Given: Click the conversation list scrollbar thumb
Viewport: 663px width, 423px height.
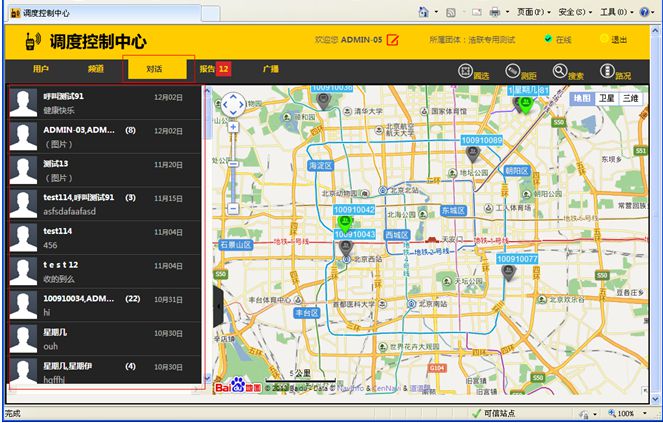Looking at the screenshot, I should coord(207,117).
